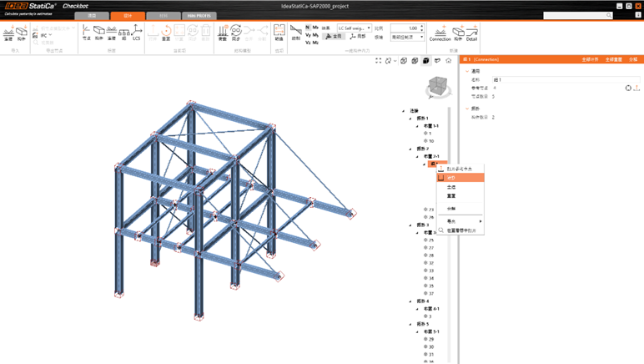
Task: Toggle the Mz internal force button
Action: click(315, 43)
